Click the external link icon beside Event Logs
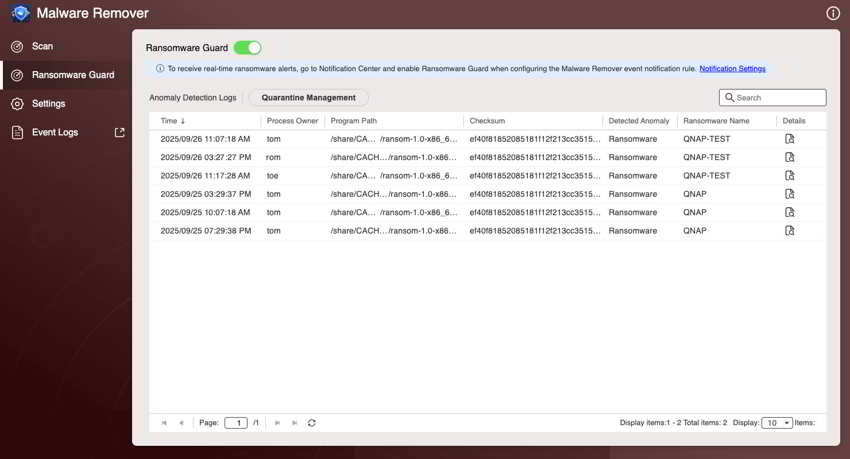 click(x=120, y=132)
